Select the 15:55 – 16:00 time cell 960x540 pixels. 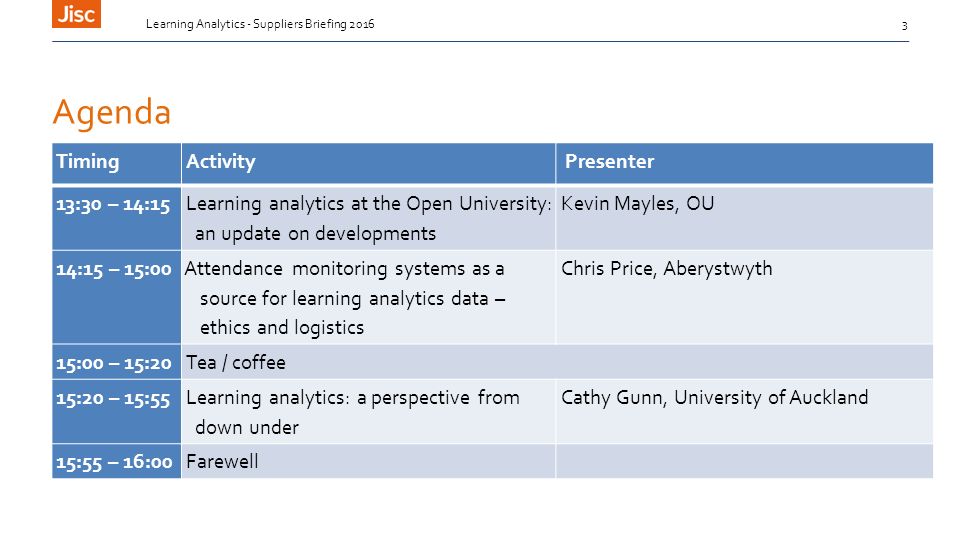pos(116,461)
